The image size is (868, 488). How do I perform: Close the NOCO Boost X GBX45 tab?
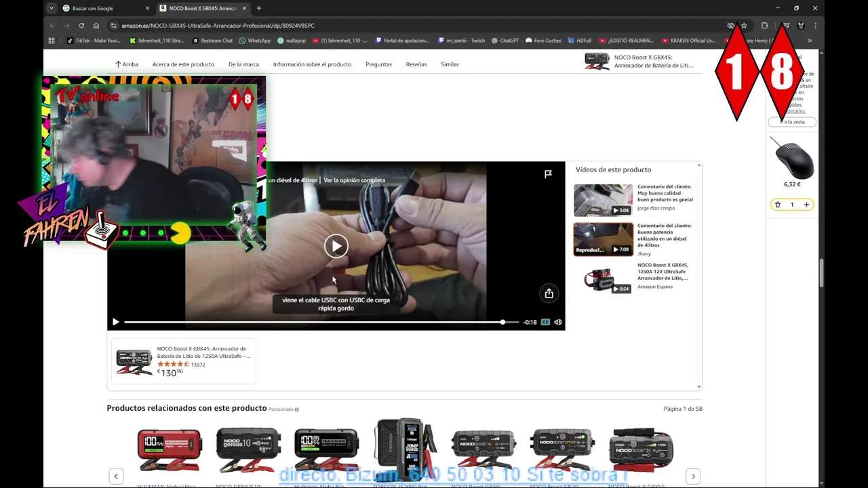244,8
